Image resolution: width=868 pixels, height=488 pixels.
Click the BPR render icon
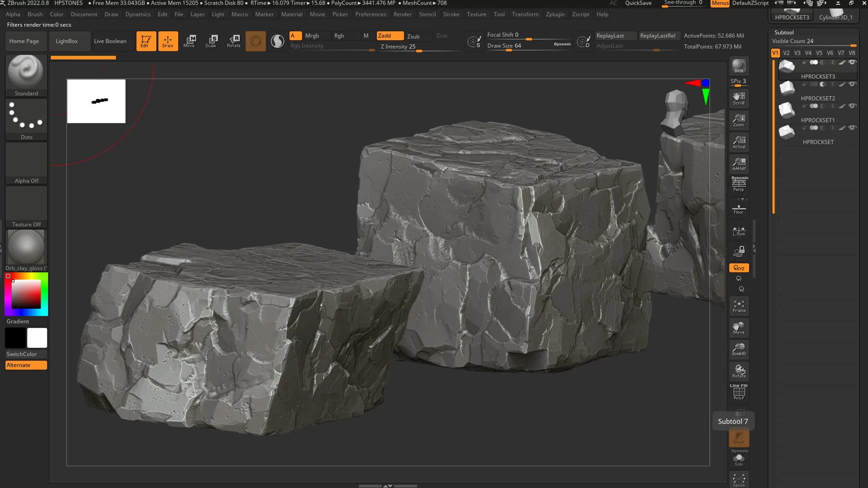(739, 66)
